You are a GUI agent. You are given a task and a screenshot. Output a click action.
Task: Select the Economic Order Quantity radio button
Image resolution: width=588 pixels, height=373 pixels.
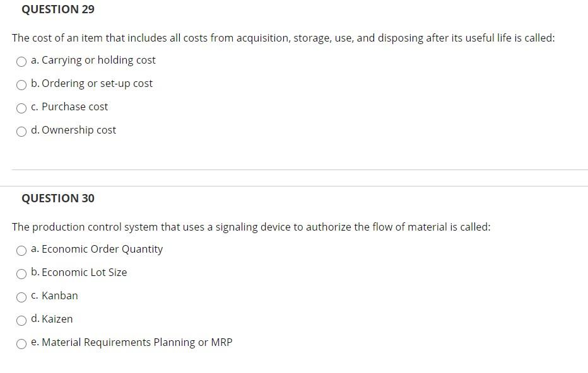(21, 251)
